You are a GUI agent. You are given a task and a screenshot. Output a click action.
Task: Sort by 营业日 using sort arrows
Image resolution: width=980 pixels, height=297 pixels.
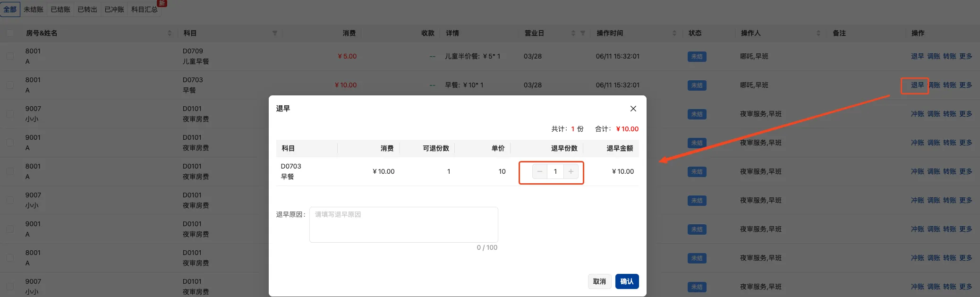coord(573,33)
